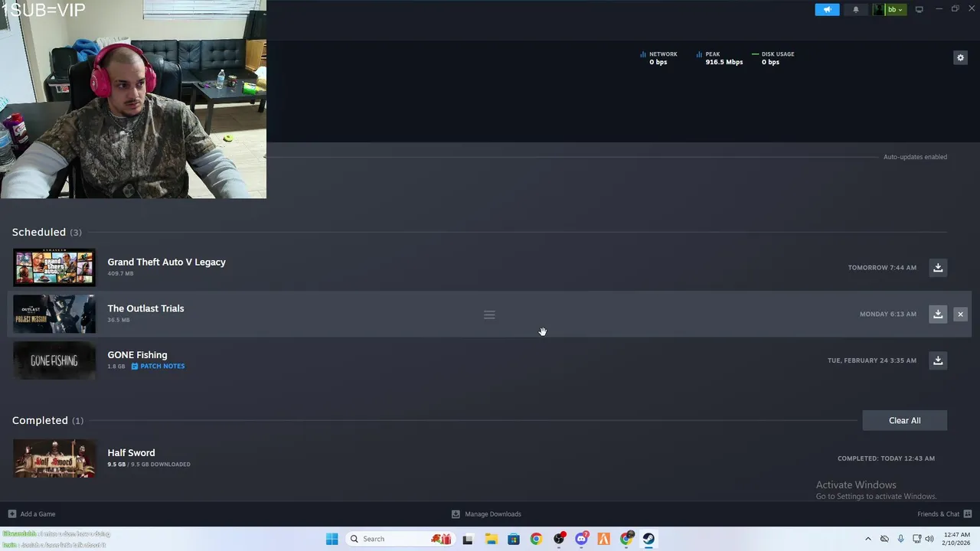Select Grand Theft Auto V Legacy title

click(x=166, y=262)
